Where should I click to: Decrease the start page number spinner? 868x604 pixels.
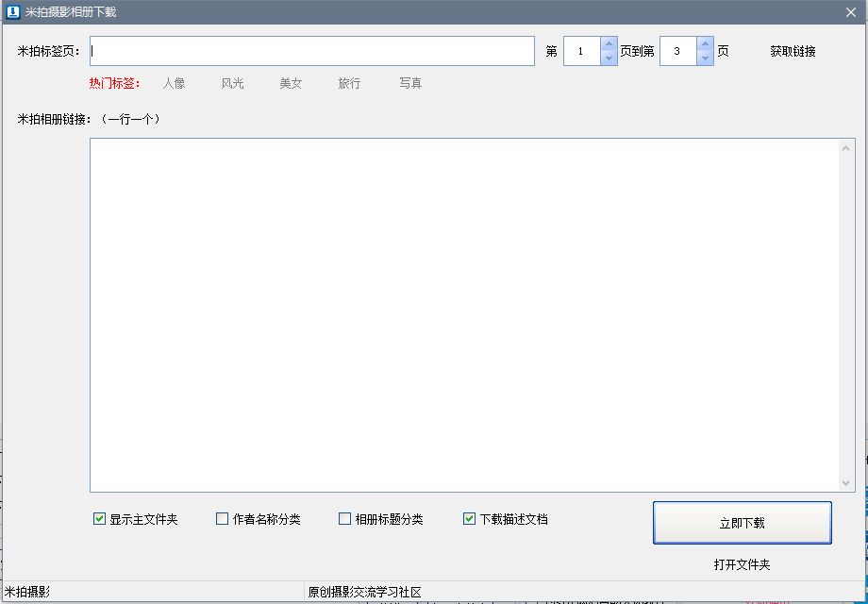609,59
